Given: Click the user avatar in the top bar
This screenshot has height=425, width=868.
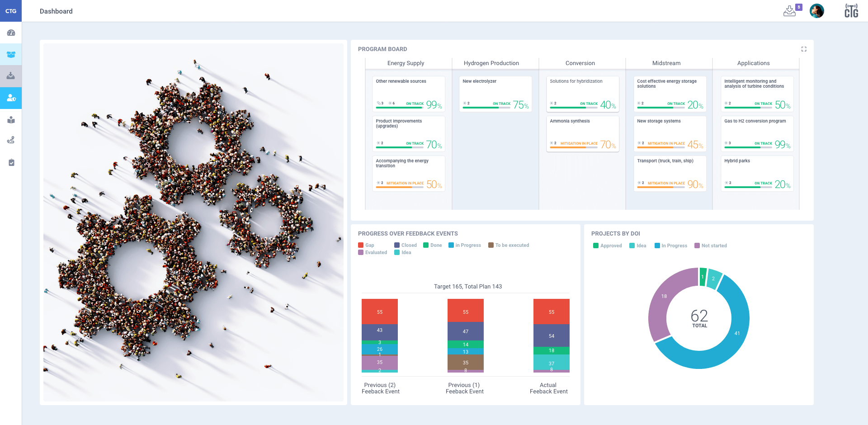Looking at the screenshot, I should 816,10.
